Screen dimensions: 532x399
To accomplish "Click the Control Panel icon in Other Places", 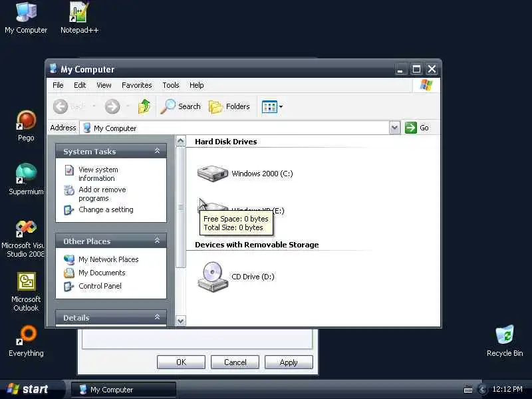I will (69, 287).
